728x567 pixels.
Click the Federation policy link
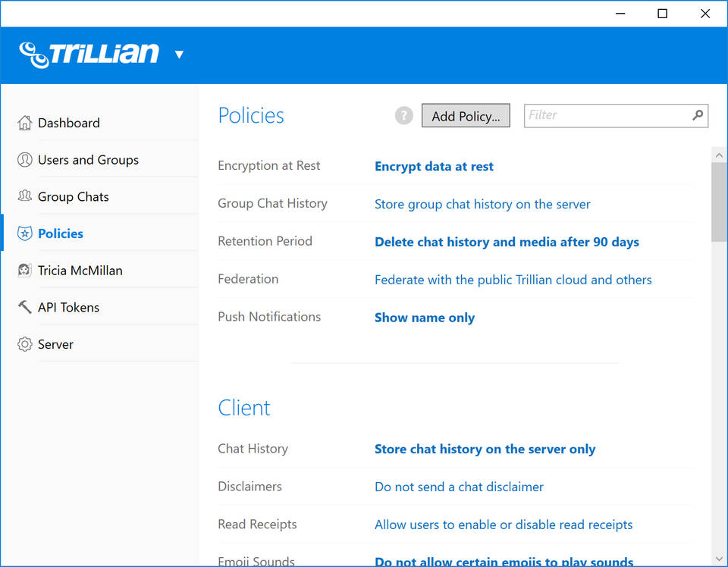pos(513,280)
